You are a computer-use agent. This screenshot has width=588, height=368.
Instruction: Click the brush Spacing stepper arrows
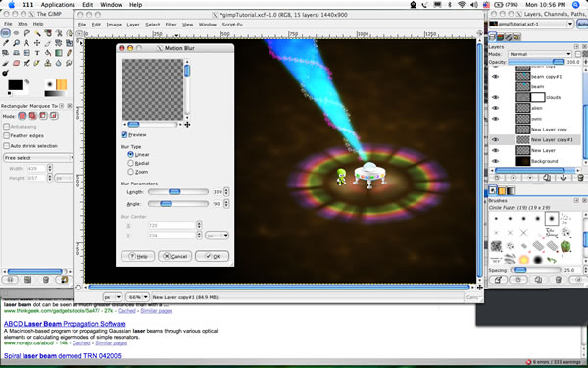(585, 270)
